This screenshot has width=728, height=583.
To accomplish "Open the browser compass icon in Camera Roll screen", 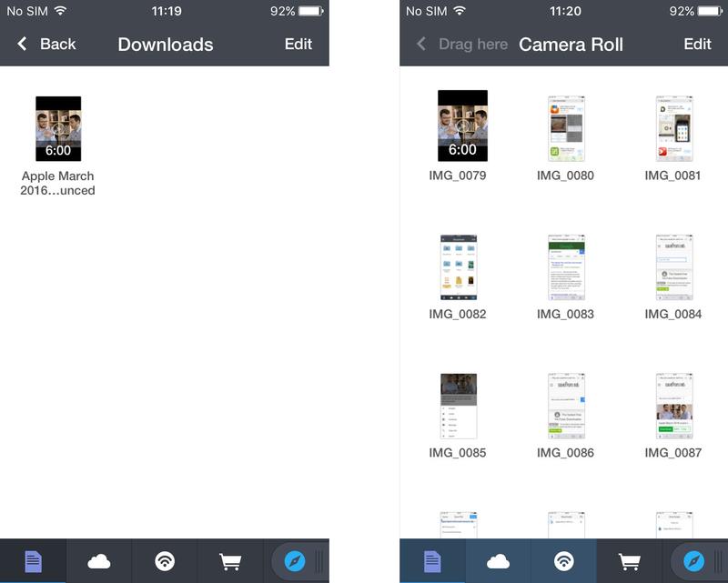I will point(693,561).
